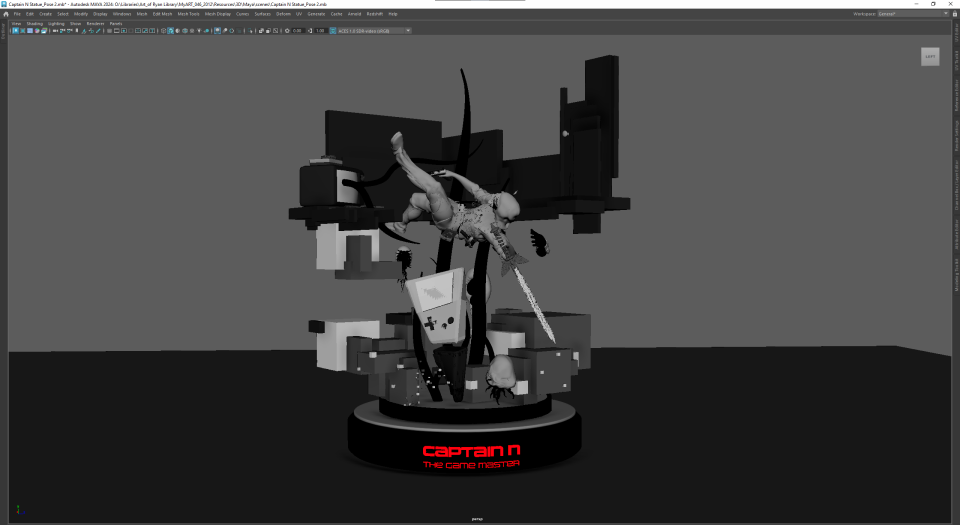This screenshot has height=525, width=960.
Task: Switch the viewport to Wireframe shading
Action: coord(163,30)
